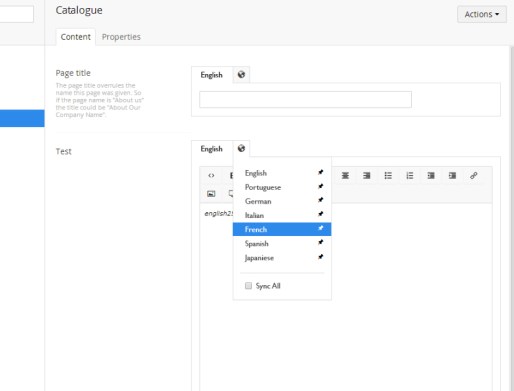514x391 pixels.
Task: Pin the Portuguese language tab
Action: 320,186
